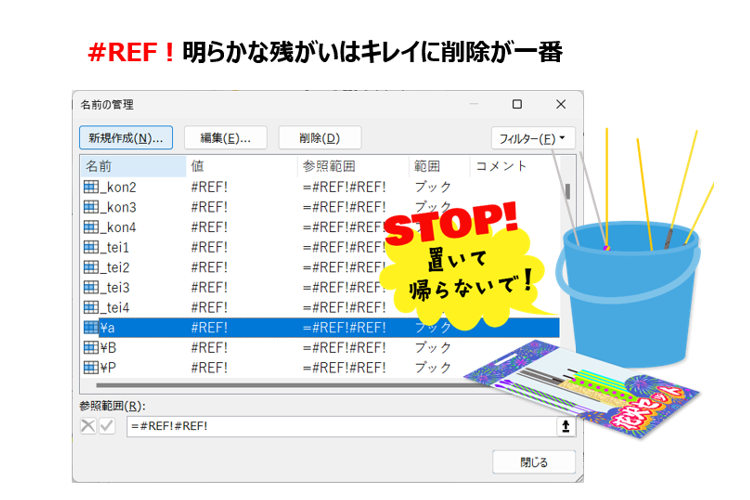Click the 参照範囲 column header
This screenshot has width=750, height=500.
(353, 166)
